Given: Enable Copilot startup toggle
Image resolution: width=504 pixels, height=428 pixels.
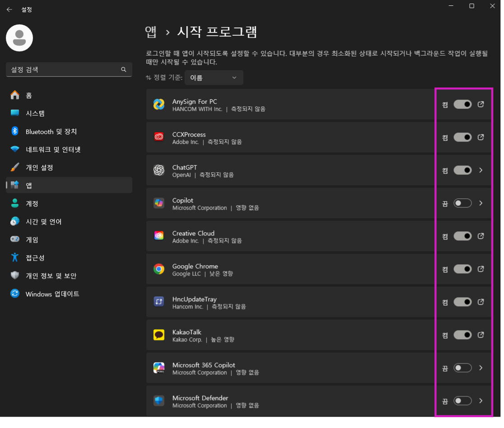Looking at the screenshot, I should point(462,203).
